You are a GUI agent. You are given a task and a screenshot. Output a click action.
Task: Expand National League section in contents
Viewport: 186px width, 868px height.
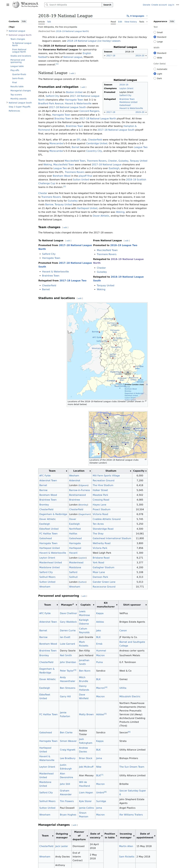click(7, 31)
